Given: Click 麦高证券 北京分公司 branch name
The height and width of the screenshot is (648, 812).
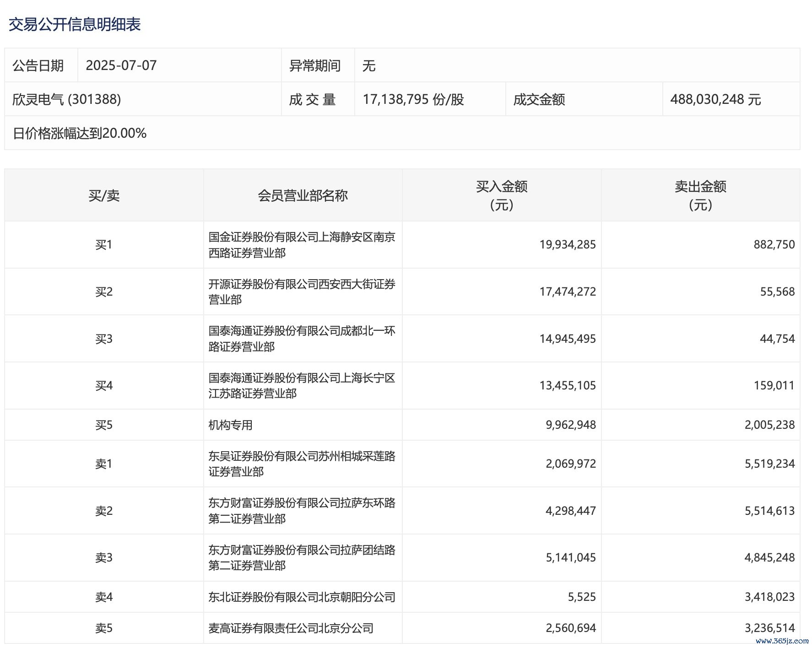Looking at the screenshot, I should [x=291, y=628].
